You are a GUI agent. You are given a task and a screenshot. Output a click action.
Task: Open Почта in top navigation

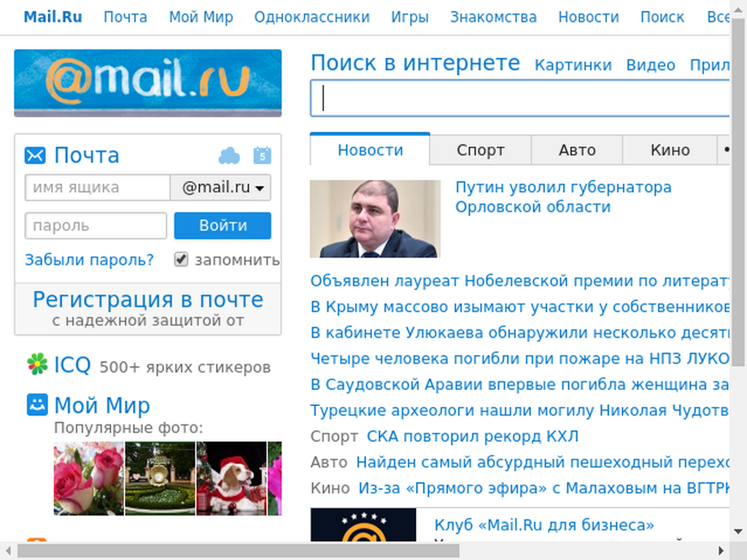pyautogui.click(x=125, y=17)
